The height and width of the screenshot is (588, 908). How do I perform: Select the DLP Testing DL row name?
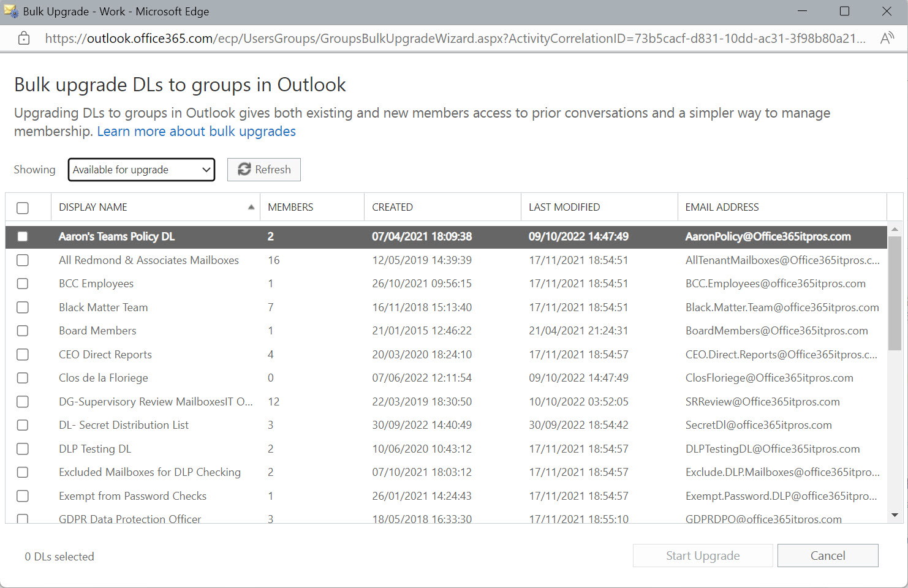95,449
